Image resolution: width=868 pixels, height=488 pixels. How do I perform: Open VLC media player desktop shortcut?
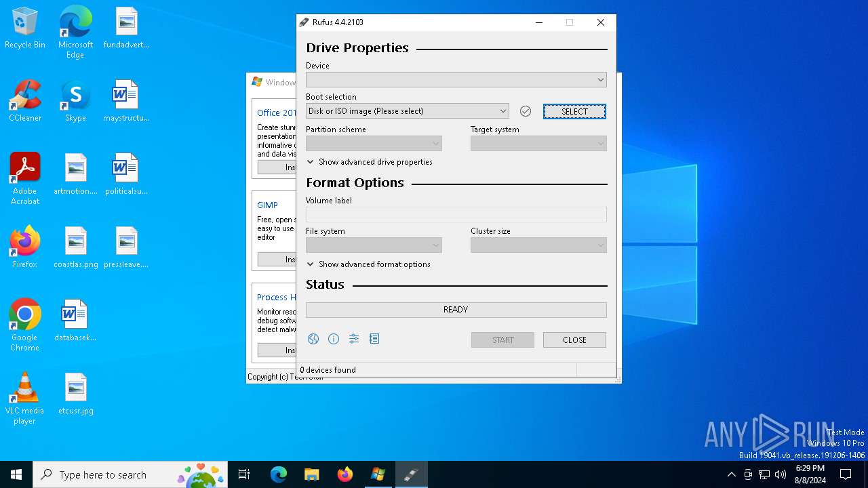tap(25, 399)
